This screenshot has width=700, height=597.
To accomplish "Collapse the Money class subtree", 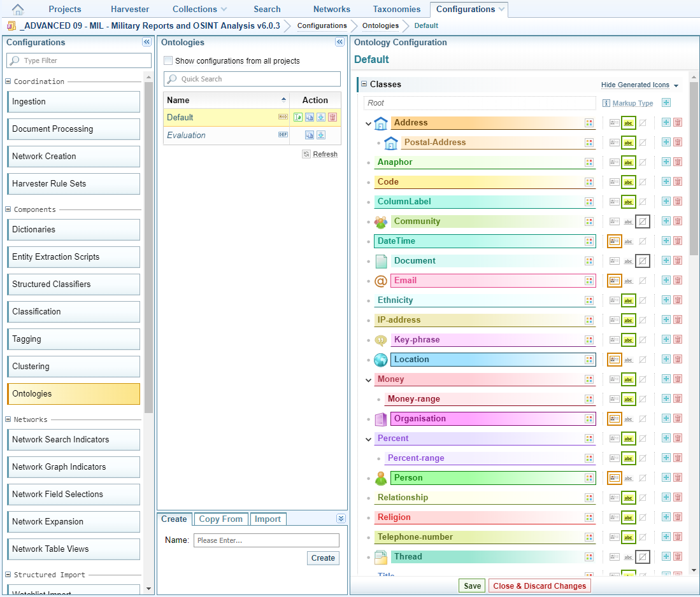I will (x=368, y=380).
